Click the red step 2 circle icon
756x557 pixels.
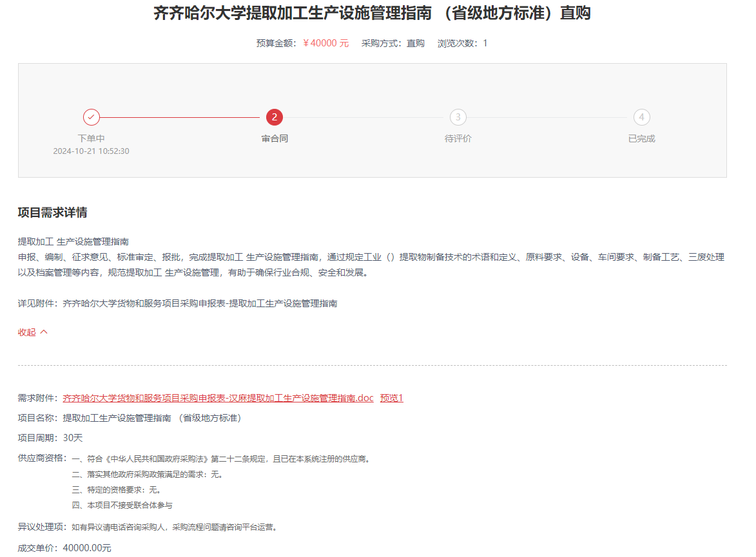[275, 117]
